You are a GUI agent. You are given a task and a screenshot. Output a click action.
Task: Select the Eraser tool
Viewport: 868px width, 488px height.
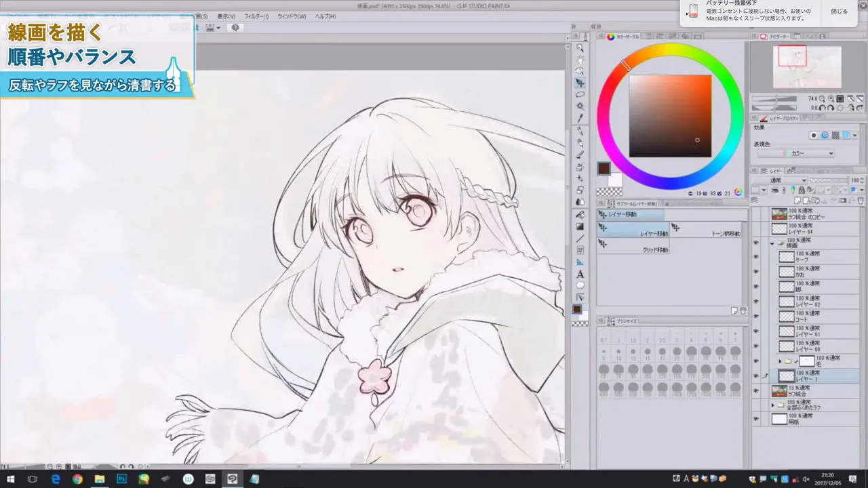tap(580, 190)
